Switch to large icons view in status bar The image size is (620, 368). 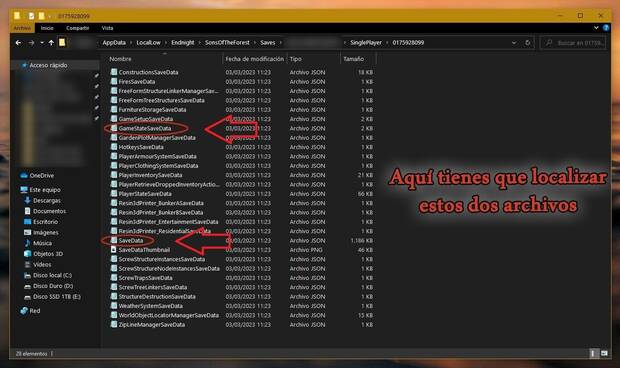pos(604,353)
